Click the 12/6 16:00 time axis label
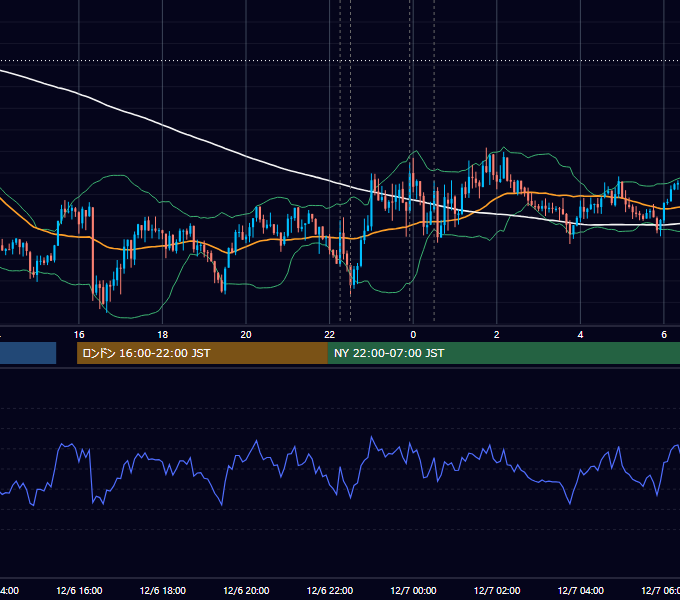The width and height of the screenshot is (680, 600). click(x=79, y=590)
